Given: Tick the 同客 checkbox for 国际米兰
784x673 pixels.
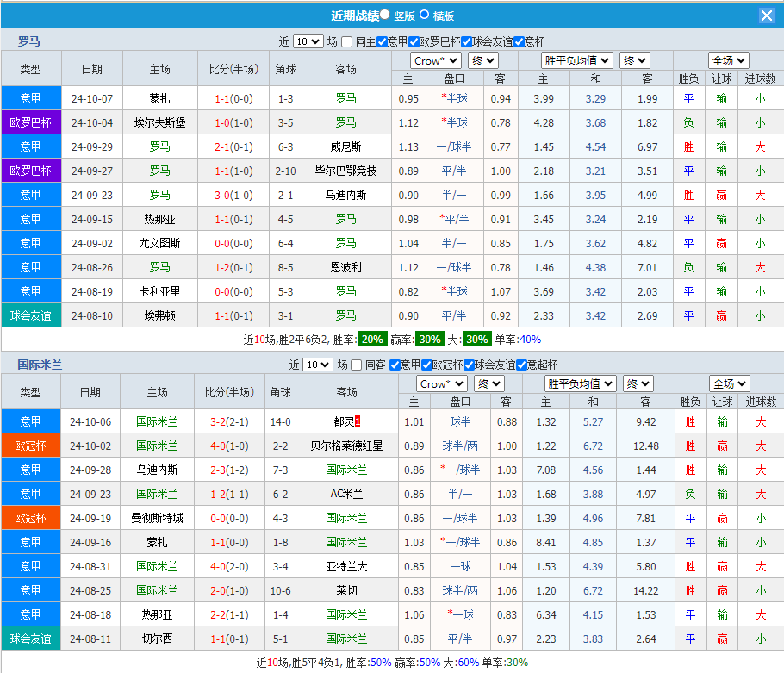Looking at the screenshot, I should [x=356, y=365].
